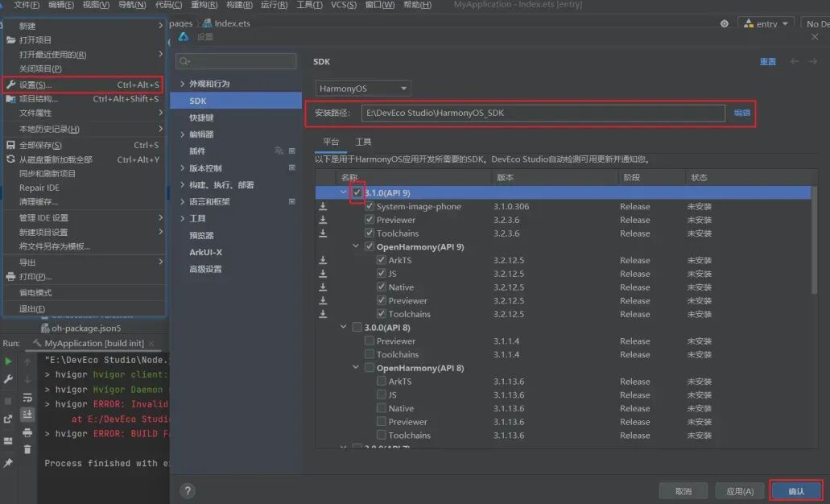
Task: Select 项目结构... in the File menu
Action: tap(83, 99)
